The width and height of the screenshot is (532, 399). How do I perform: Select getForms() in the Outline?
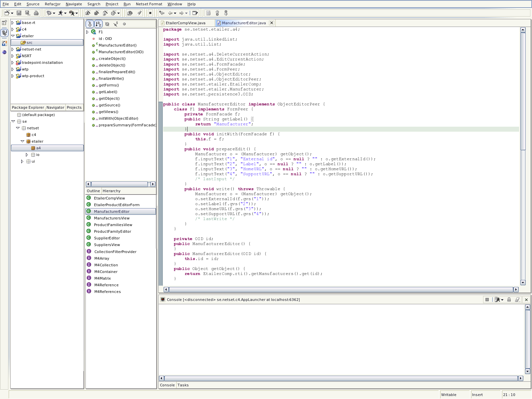tap(109, 85)
